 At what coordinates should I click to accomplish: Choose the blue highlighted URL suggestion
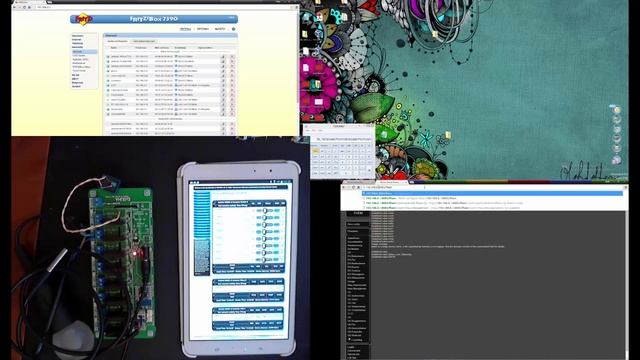[492, 193]
